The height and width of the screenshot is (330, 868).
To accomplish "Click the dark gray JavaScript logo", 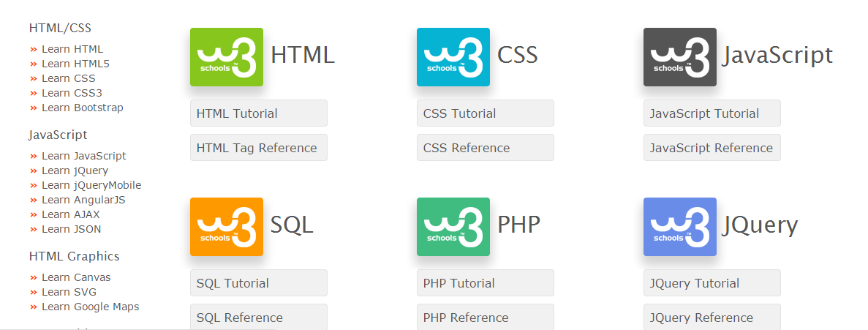I will point(679,57).
